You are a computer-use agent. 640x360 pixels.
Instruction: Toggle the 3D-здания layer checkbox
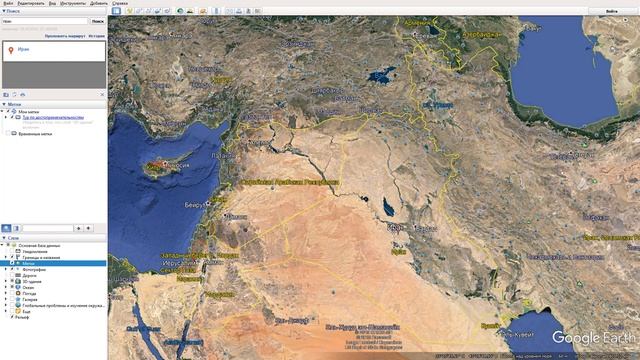(12, 282)
